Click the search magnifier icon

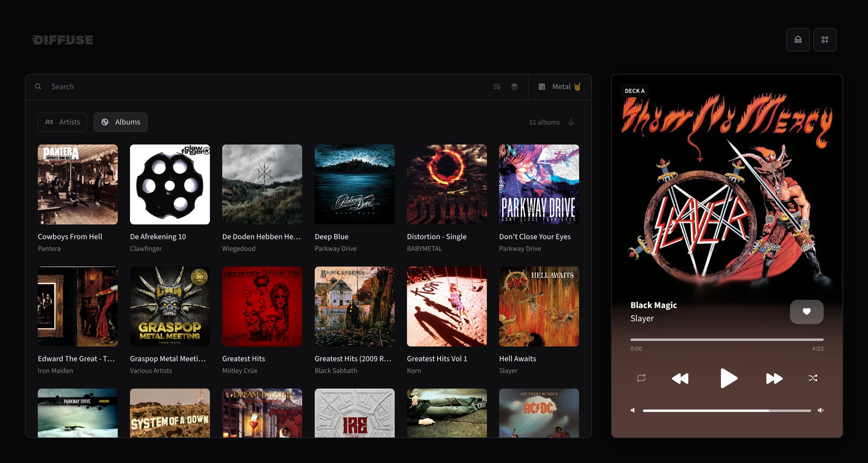pos(38,87)
